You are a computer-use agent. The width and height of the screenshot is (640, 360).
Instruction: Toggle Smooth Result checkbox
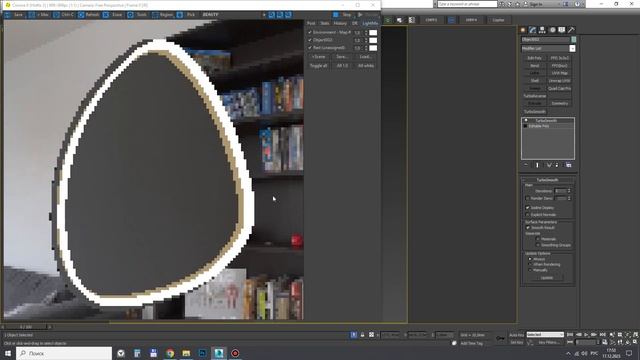[x=527, y=228]
